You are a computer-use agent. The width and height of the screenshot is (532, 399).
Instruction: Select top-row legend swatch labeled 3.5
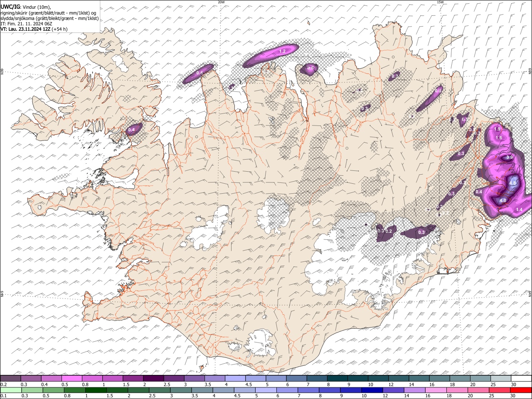tap(214, 379)
